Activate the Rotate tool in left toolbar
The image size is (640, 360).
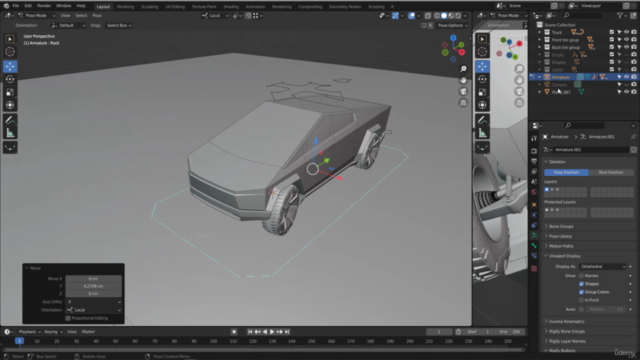10,79
